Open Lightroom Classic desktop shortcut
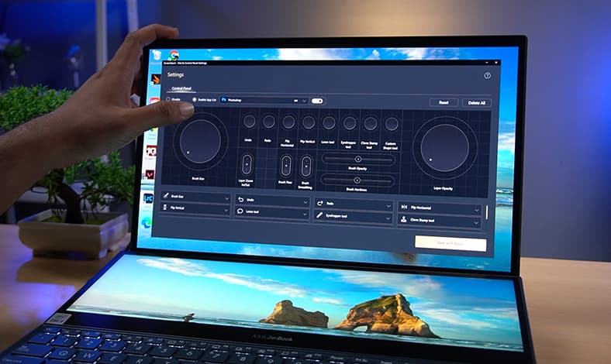 pyautogui.click(x=148, y=198)
